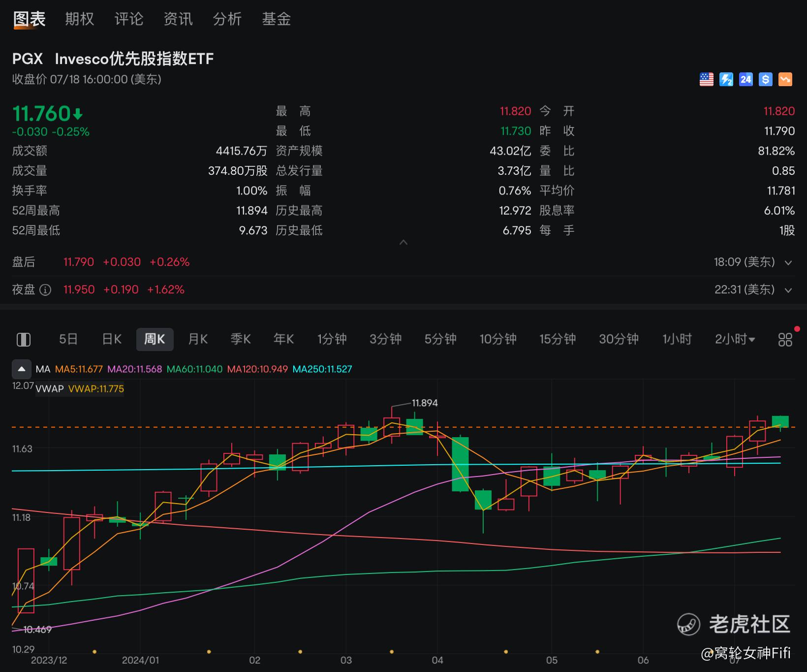Click the 24-hour trading icon
The height and width of the screenshot is (672, 807).
[x=746, y=79]
